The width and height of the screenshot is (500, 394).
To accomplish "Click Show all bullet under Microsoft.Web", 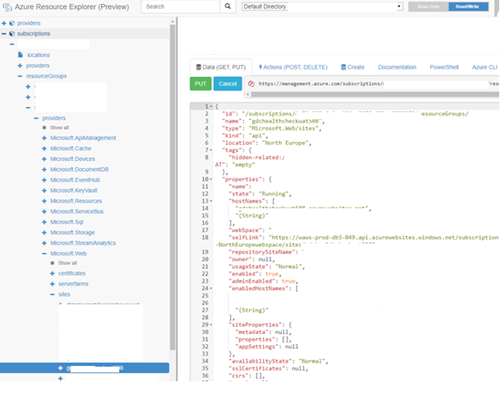I will [x=52, y=263].
